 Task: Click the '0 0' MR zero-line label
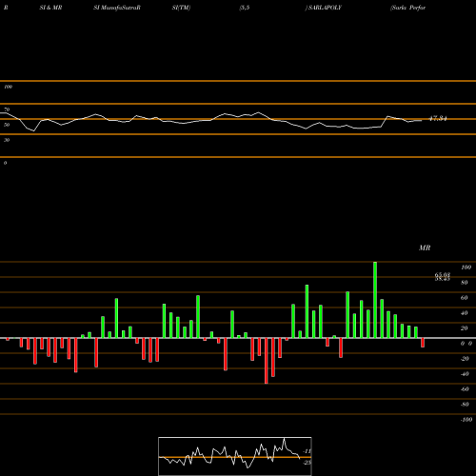pos(466,344)
